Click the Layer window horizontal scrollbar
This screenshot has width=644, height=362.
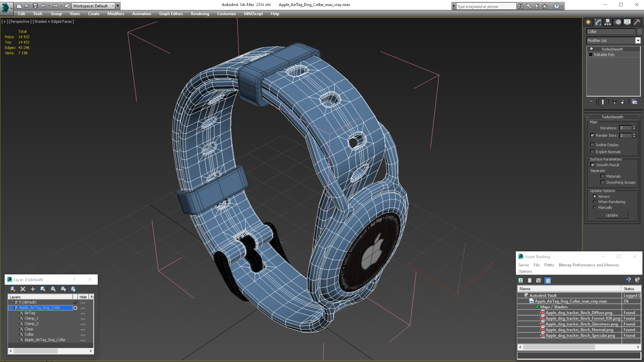tap(51, 351)
